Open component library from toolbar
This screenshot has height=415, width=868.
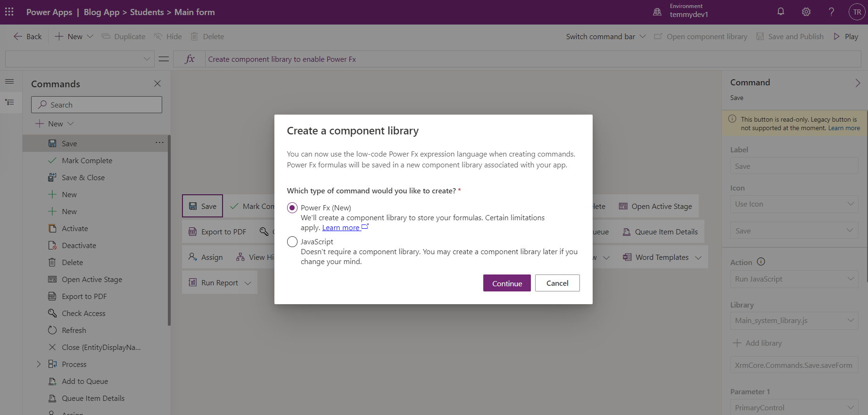[x=701, y=36]
